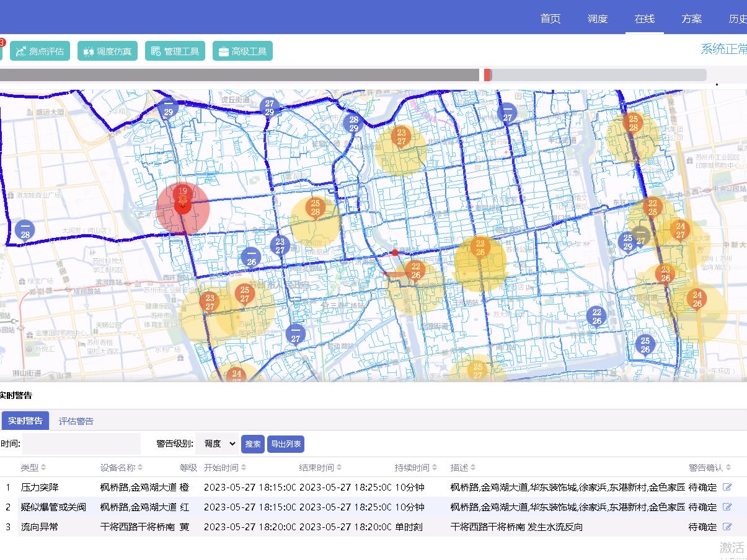
Task: Launch the 调度仿真 tool
Action: 107,51
